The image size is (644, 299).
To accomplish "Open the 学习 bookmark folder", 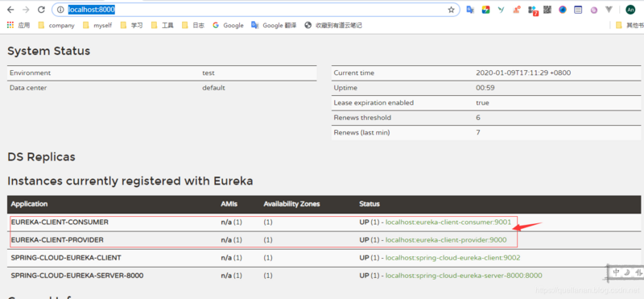I will click(131, 26).
